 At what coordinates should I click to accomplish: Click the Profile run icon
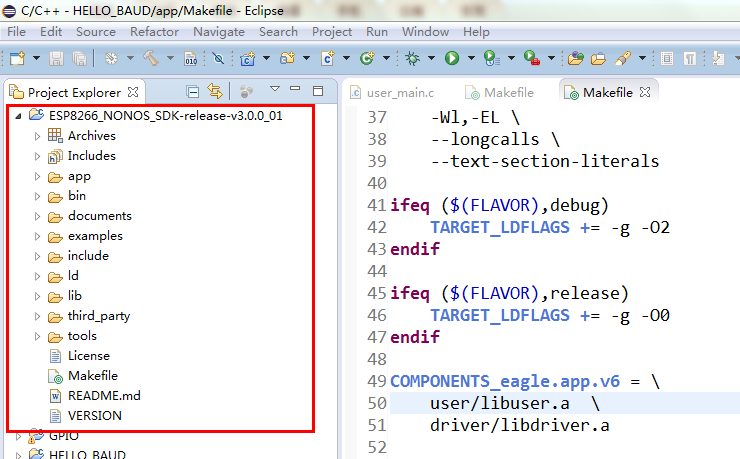pos(492,58)
